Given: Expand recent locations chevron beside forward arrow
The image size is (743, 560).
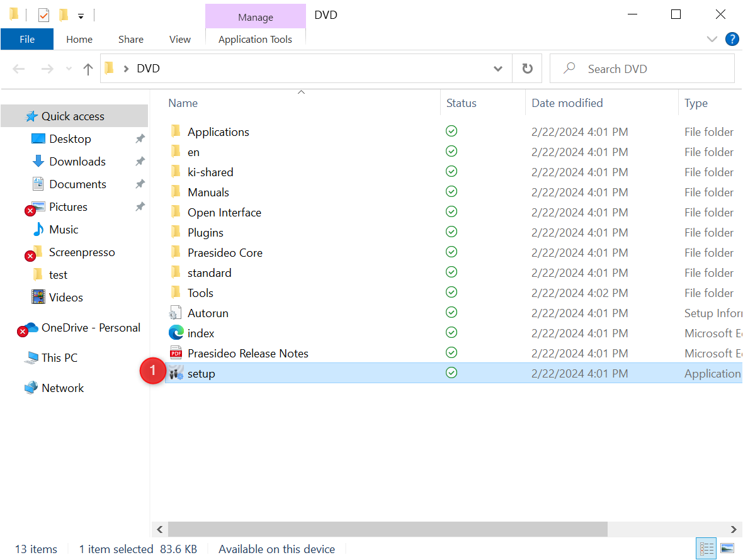Looking at the screenshot, I should coord(68,68).
